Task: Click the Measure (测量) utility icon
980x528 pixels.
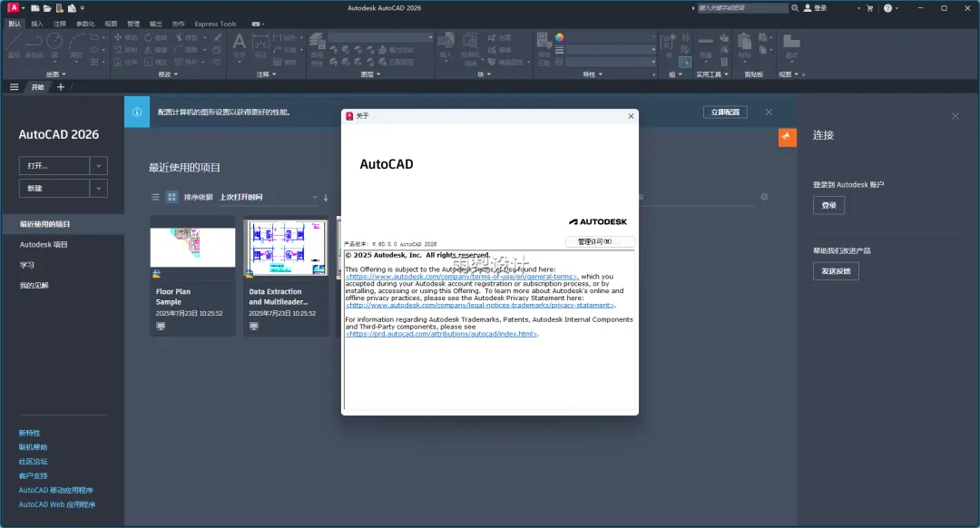Action: [706, 45]
